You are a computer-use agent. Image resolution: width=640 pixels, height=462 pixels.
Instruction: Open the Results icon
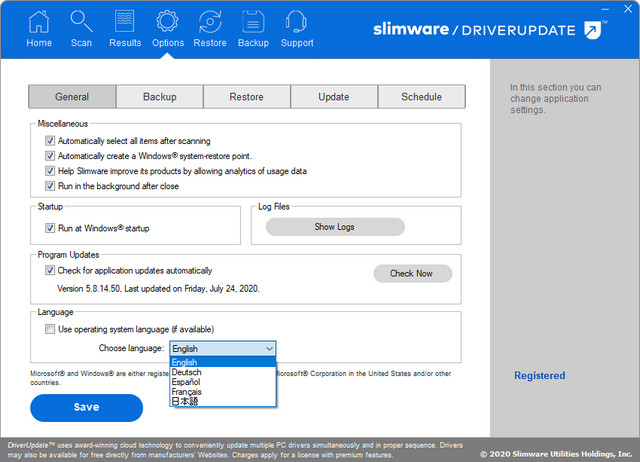coord(125,22)
